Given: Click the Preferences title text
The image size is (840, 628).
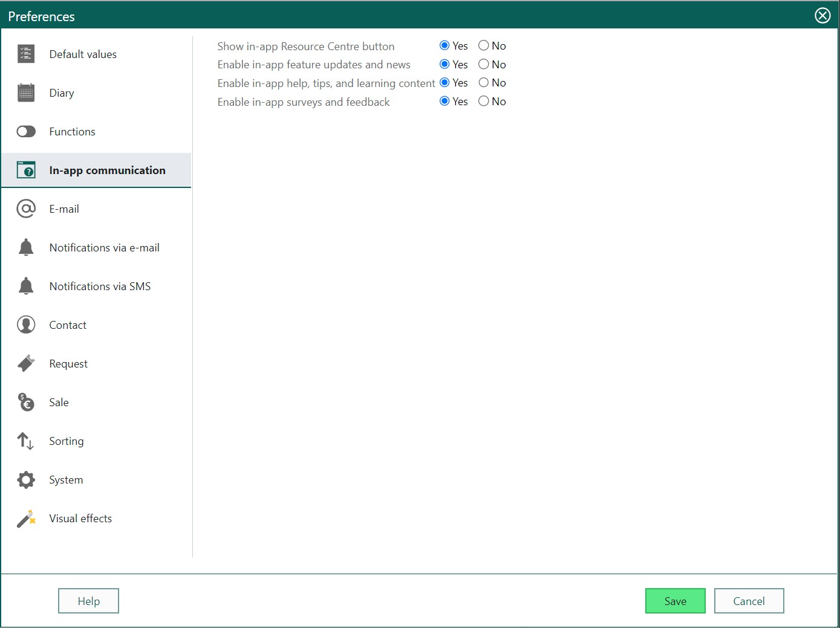Looking at the screenshot, I should coord(42,16).
